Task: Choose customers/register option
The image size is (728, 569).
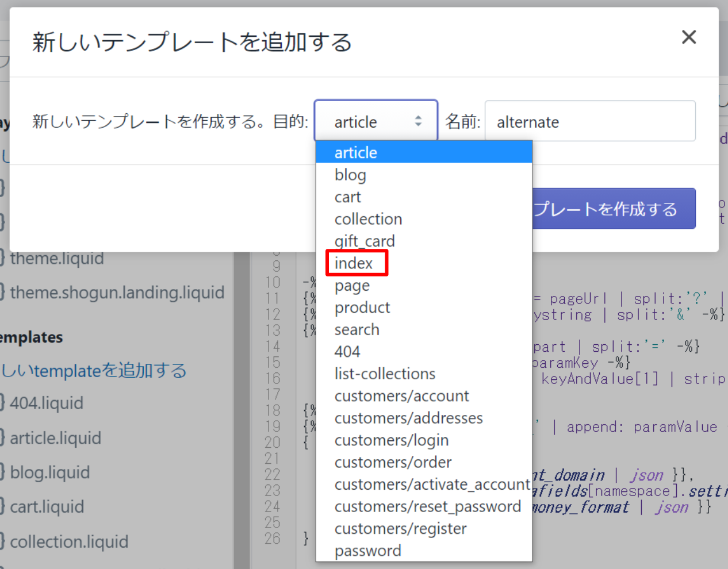Action: tap(424, 529)
